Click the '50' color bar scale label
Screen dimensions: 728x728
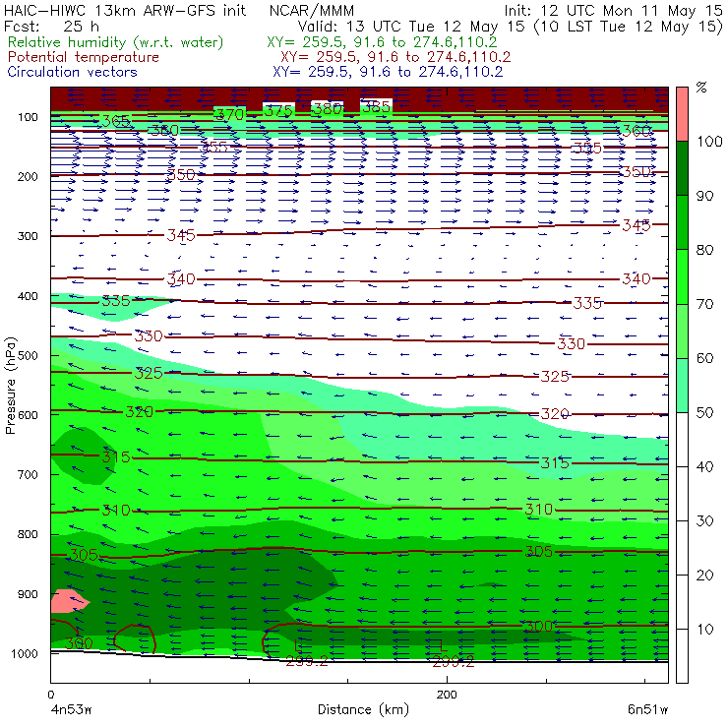704,412
